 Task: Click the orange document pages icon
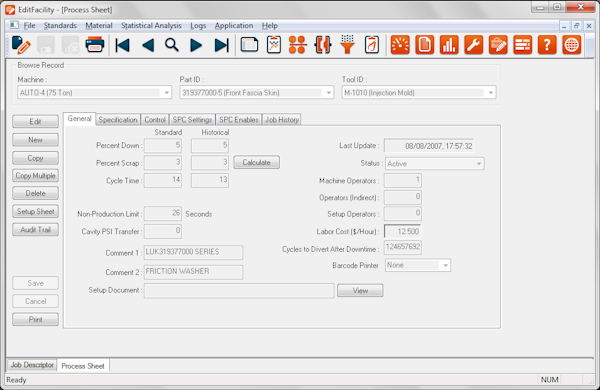(x=425, y=45)
